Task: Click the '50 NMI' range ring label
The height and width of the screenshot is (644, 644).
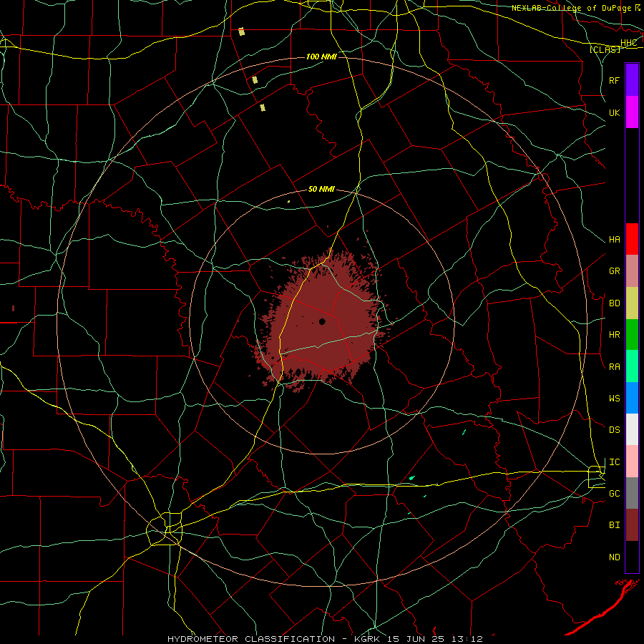Action: 321,189
